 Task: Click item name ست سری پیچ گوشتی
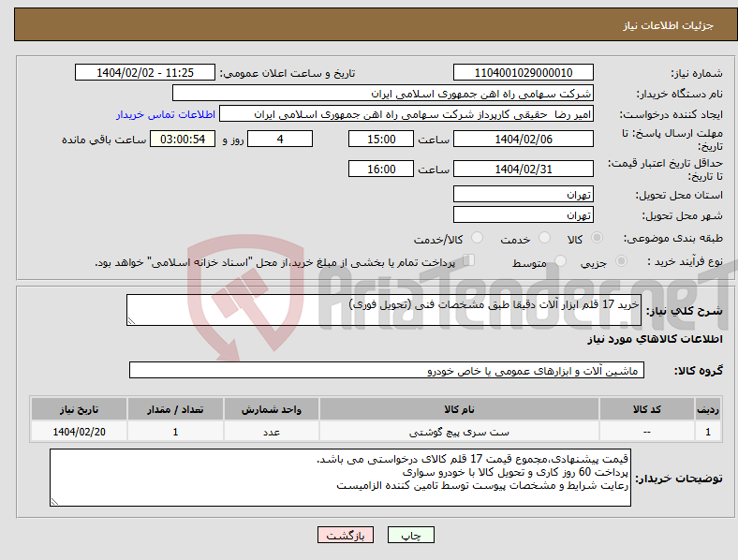[x=459, y=432]
